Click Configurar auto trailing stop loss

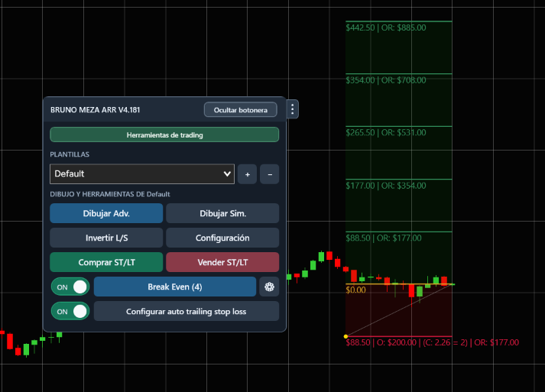[187, 311]
